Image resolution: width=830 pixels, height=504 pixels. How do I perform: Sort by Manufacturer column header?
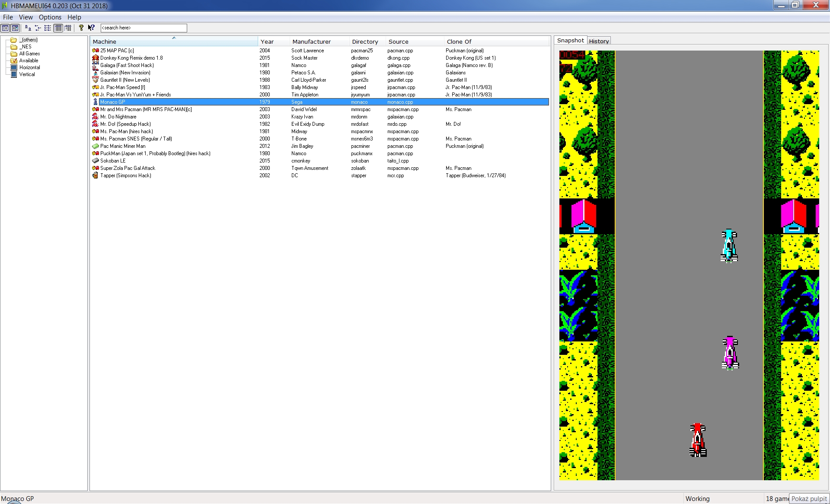[x=319, y=41]
